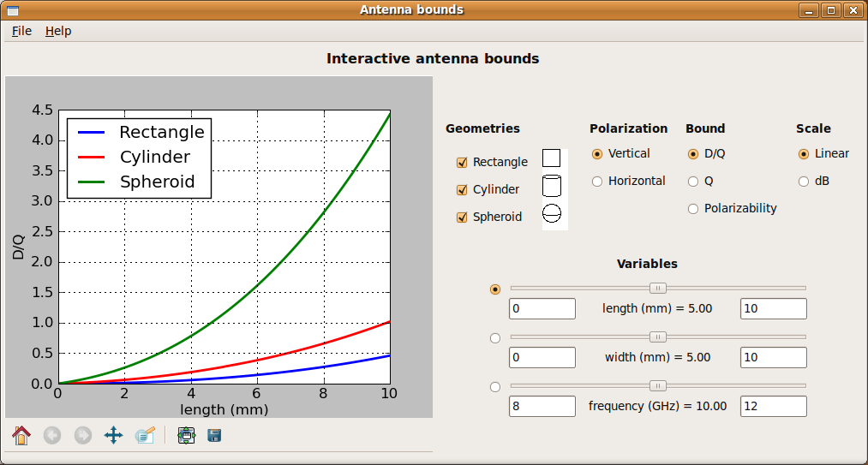
Task: Toggle the Cylinder geometry checkbox
Action: pos(462,190)
